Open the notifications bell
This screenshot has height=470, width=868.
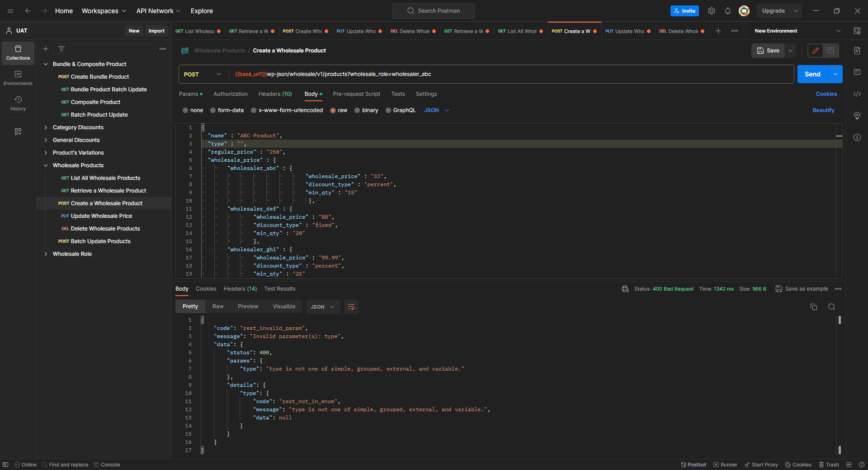pos(728,11)
